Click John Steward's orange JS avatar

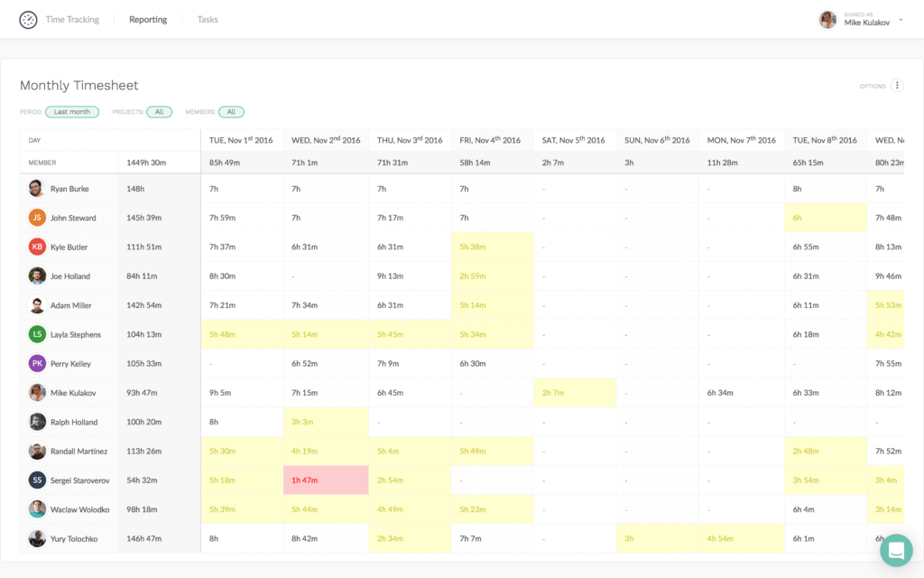click(x=36, y=217)
